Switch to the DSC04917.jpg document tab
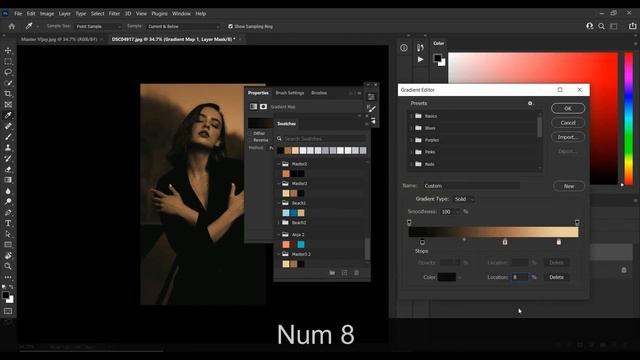The image size is (640, 360). click(x=173, y=39)
